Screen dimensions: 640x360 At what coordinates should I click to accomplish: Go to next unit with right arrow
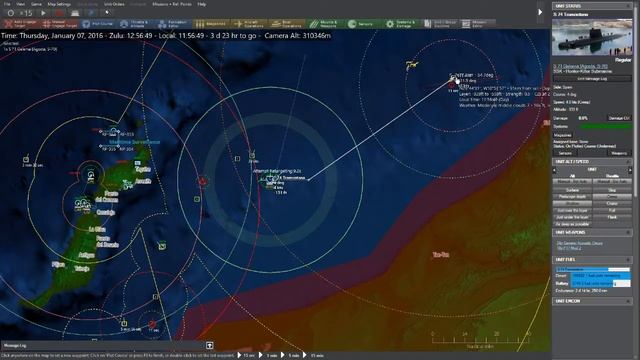(630, 170)
